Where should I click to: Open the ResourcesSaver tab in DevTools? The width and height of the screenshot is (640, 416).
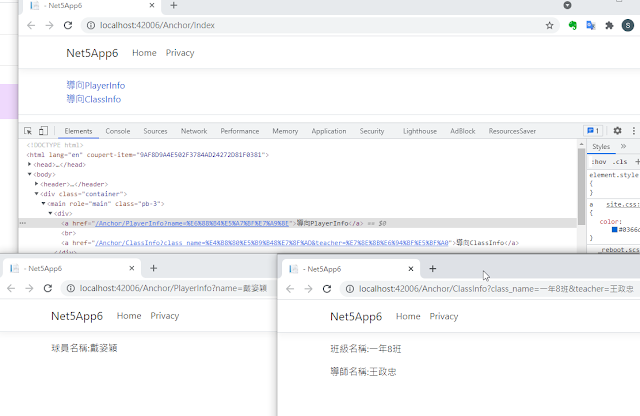(x=512, y=131)
